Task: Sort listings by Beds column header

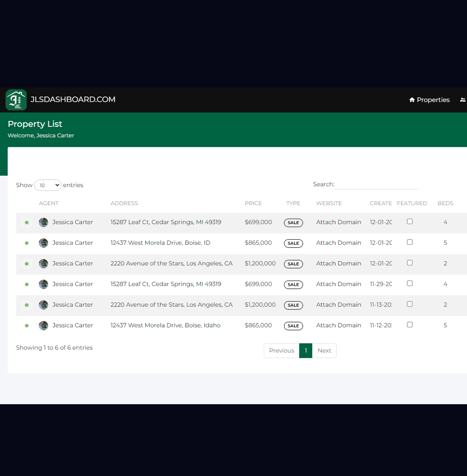Action: [x=445, y=203]
